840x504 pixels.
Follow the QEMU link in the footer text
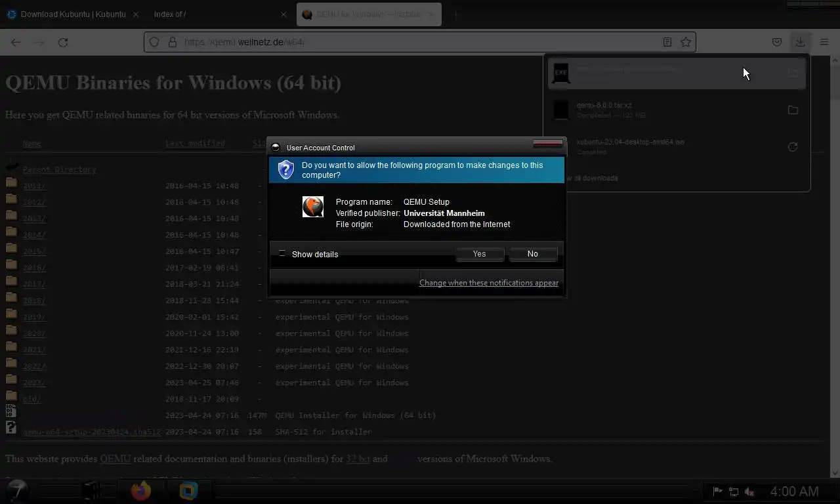[x=115, y=459]
